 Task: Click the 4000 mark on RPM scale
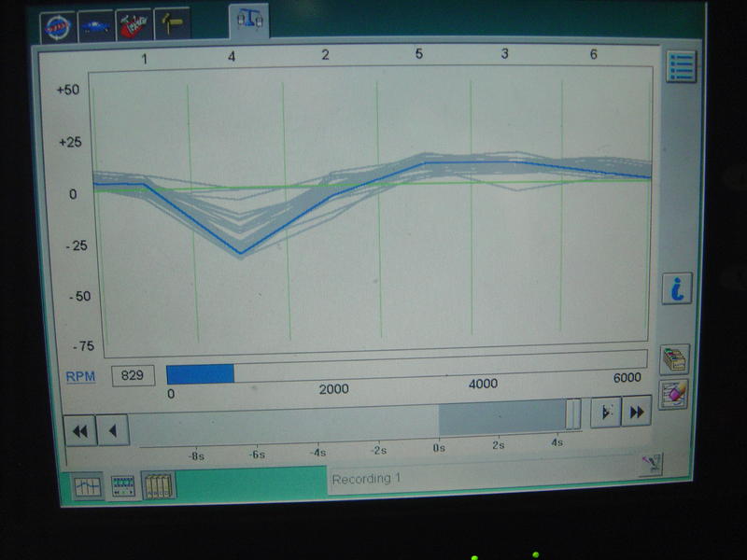click(x=483, y=384)
